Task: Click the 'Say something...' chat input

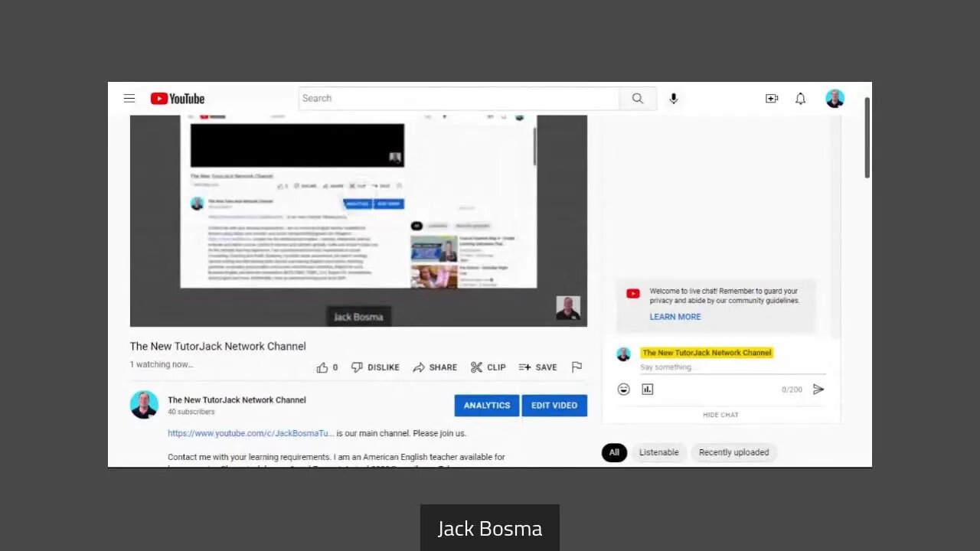Action: [x=733, y=367]
